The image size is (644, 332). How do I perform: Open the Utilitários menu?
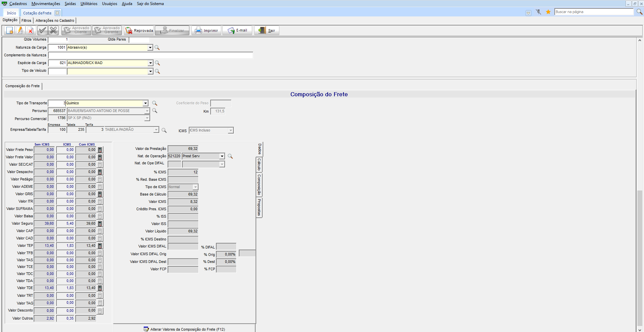[x=89, y=4]
